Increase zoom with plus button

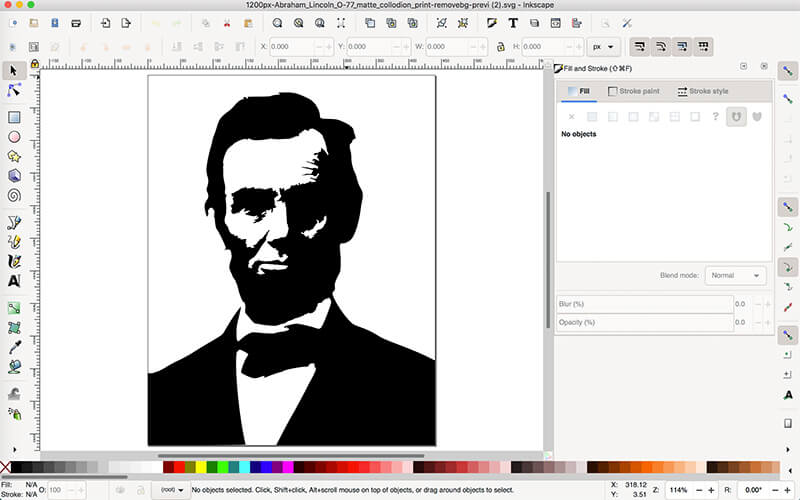(711, 490)
